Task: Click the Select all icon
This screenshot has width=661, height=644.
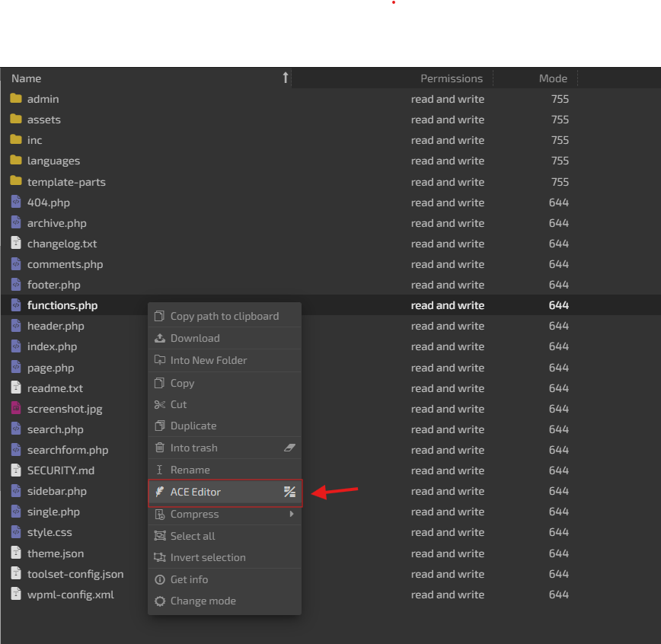Action: point(160,536)
